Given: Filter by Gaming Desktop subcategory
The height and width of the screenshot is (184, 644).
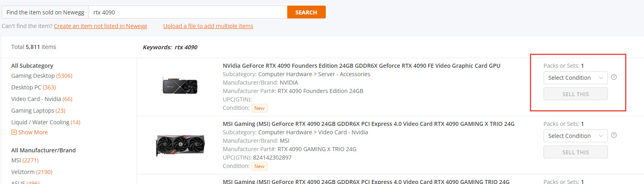Looking at the screenshot, I should click(42, 76).
